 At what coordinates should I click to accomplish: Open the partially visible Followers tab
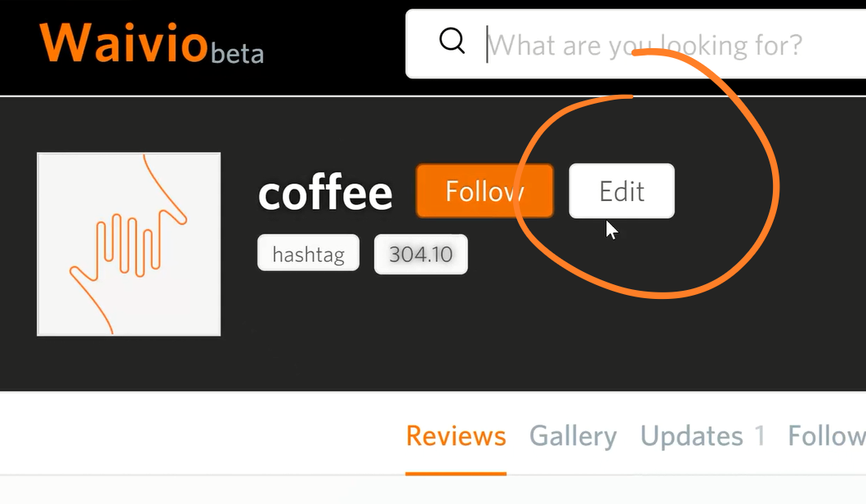pos(825,436)
